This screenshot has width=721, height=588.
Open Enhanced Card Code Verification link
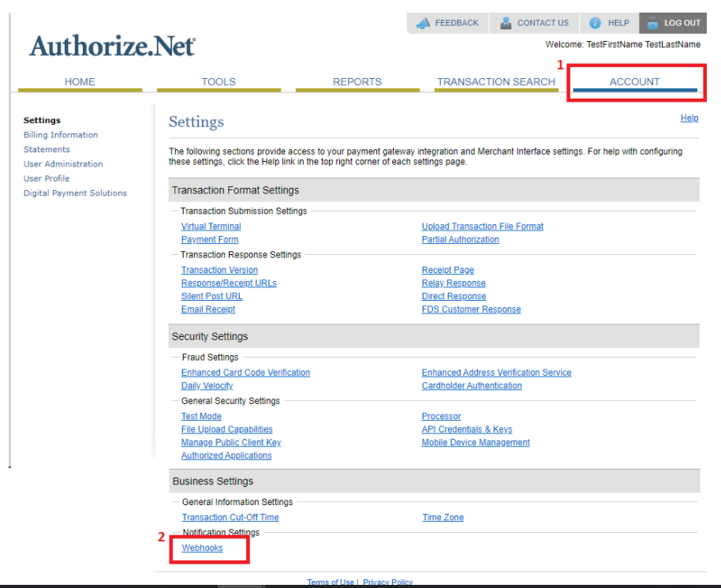245,373
